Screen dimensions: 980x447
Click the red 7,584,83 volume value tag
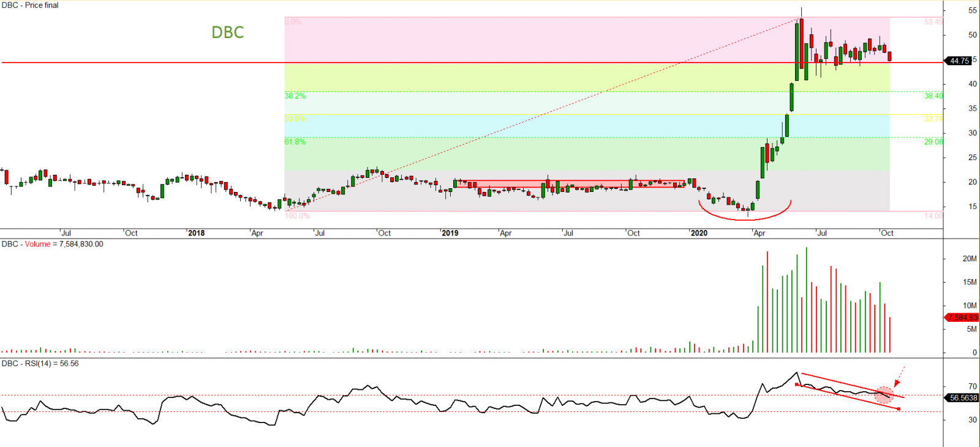962,318
